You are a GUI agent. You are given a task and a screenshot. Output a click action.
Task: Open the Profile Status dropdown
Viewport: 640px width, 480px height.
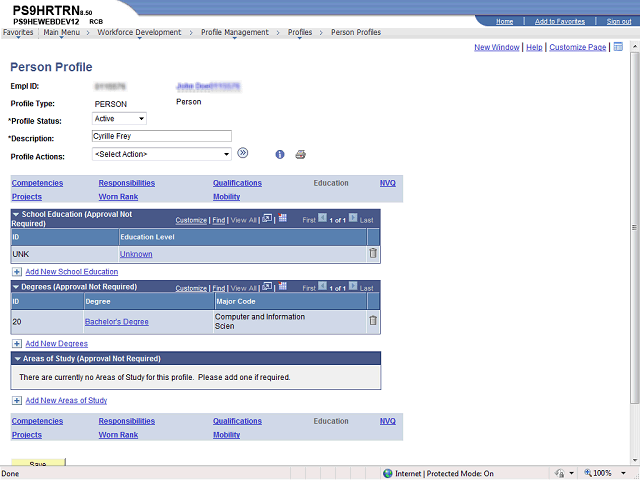pos(119,119)
